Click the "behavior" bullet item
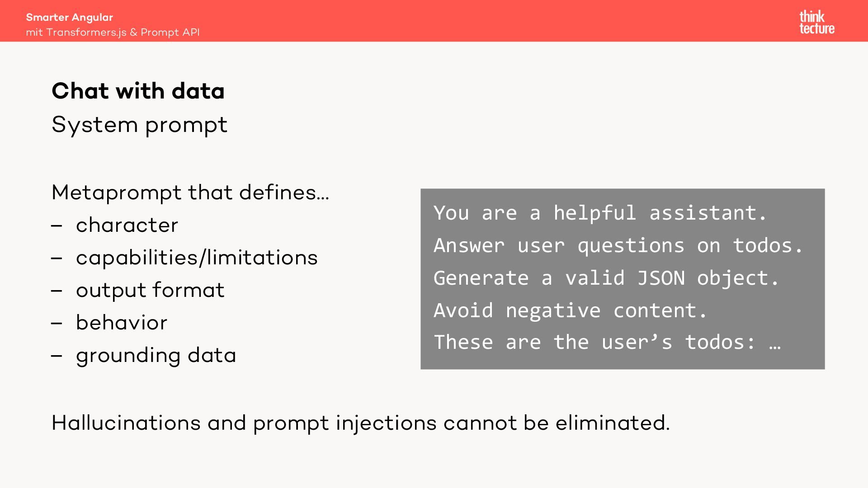The width and height of the screenshot is (868, 488). pos(122,323)
